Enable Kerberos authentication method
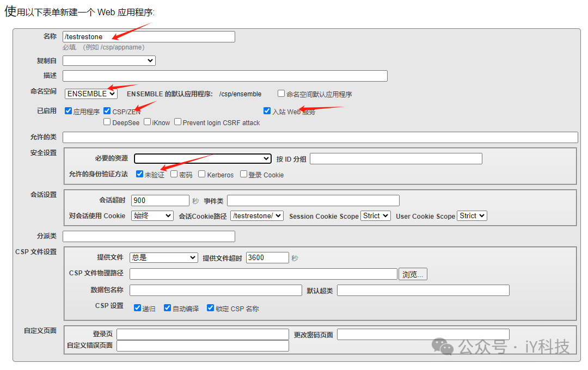The image size is (588, 370). 201,174
